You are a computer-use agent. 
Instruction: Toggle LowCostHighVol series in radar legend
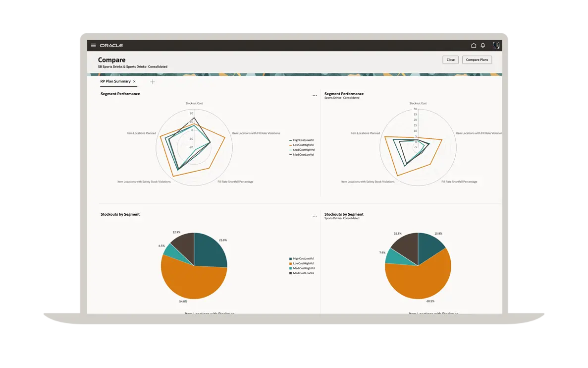[x=303, y=145]
